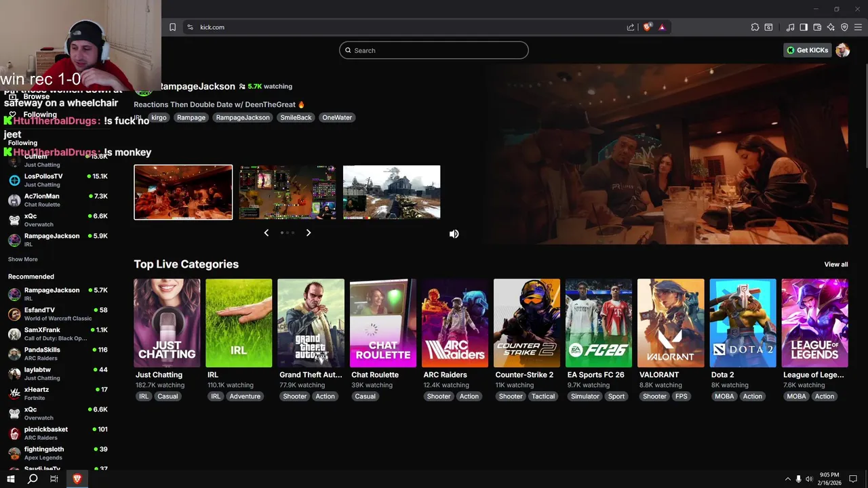Click the FPS tag under VALORANT
Image resolution: width=868 pixels, height=488 pixels.
pyautogui.click(x=681, y=396)
